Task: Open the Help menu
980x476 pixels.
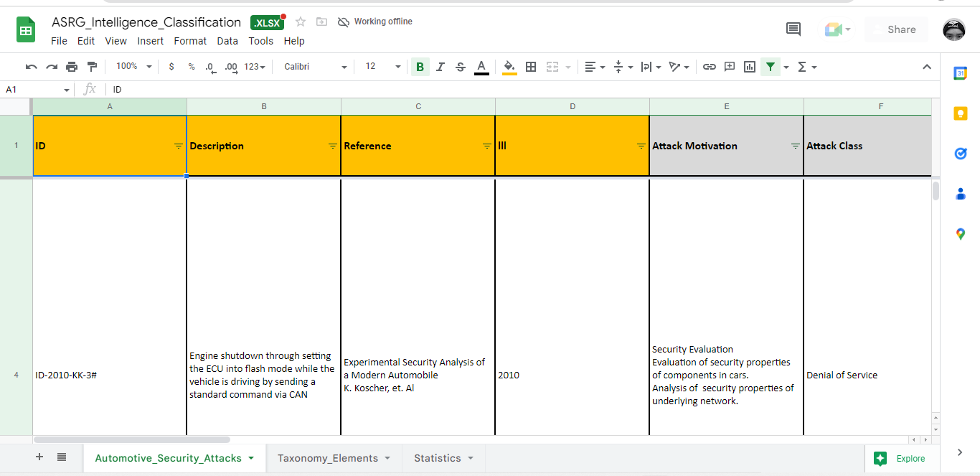Action: click(294, 41)
